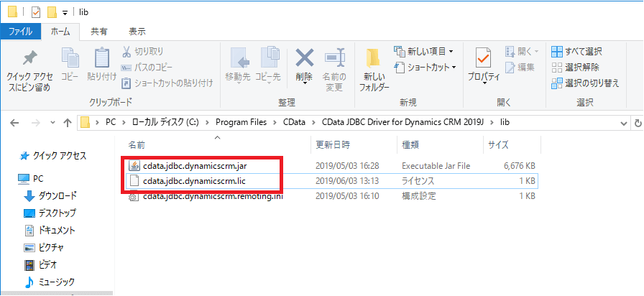Image resolution: width=644 pixels, height=296 pixels.
Task: Click the 編集 edit button
Action: pos(520,67)
